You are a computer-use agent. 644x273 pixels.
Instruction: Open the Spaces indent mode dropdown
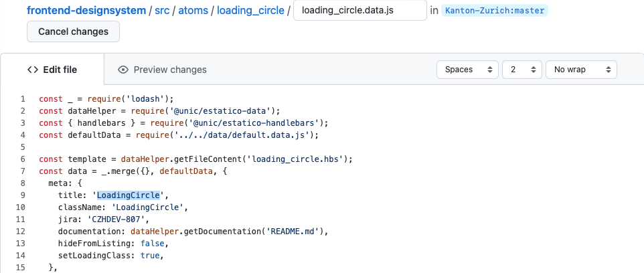[467, 70]
